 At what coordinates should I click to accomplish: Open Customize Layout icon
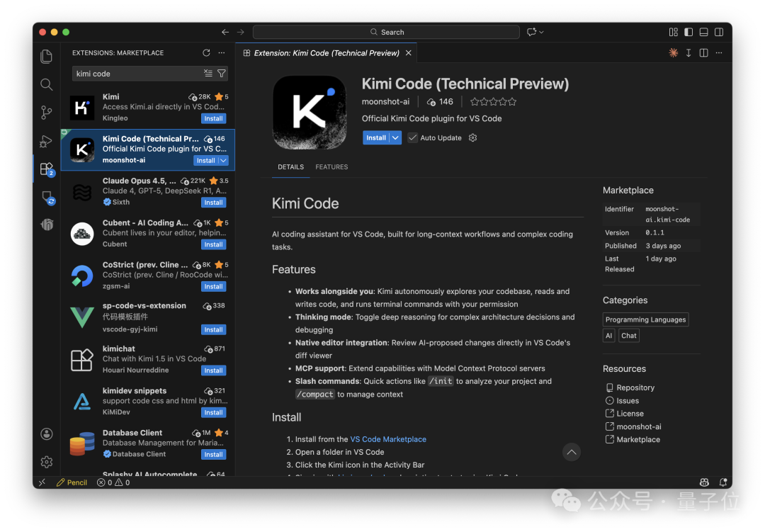[x=674, y=32]
